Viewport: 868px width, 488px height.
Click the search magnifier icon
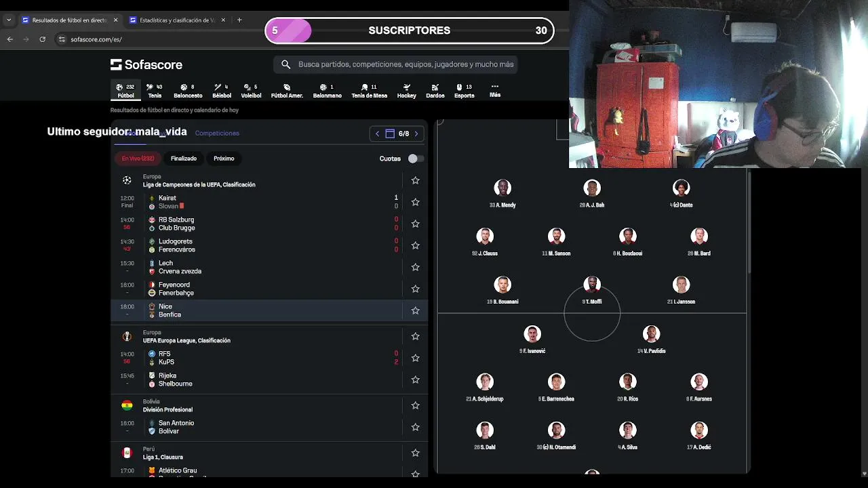[x=285, y=64]
